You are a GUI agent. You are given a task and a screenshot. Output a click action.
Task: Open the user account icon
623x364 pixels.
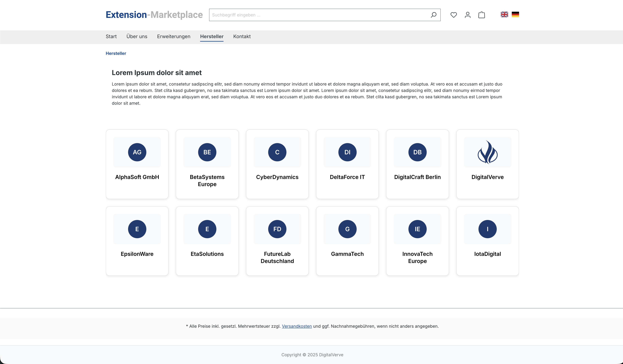468,15
